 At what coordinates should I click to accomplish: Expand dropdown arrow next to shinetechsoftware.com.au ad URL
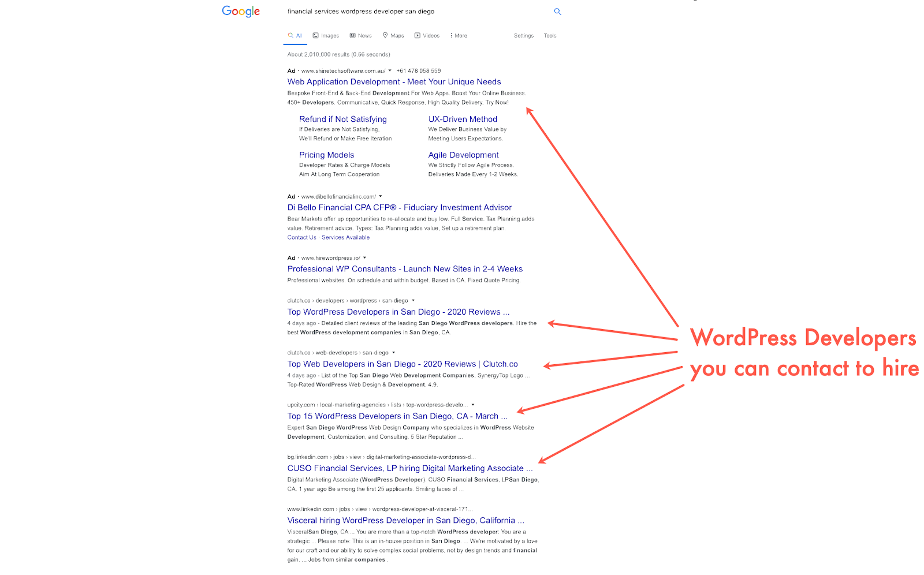(x=390, y=70)
